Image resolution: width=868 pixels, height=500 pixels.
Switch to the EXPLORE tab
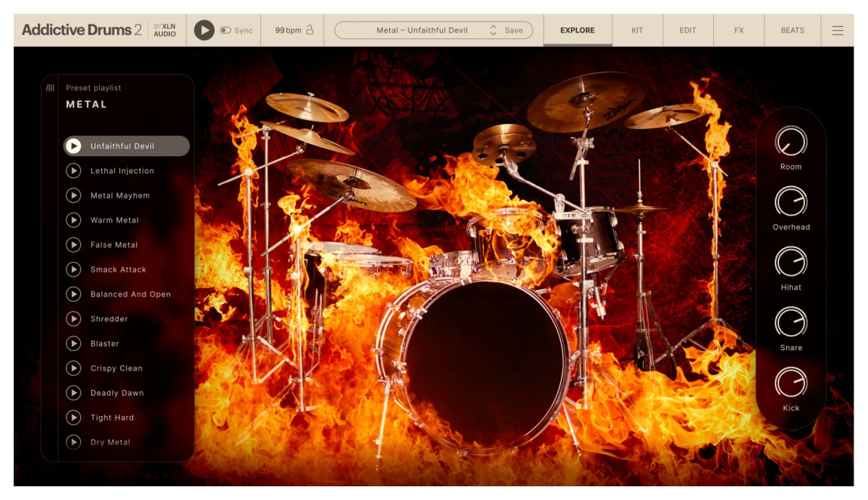pos(577,30)
